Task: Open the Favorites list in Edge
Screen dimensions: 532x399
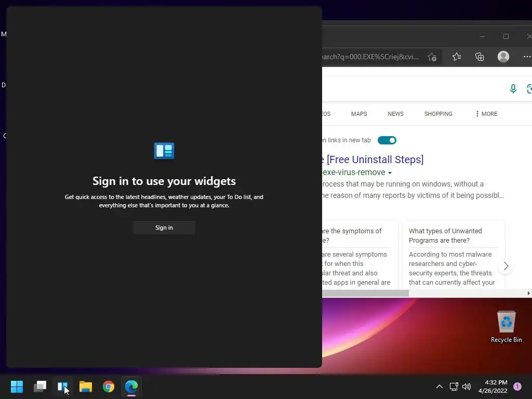Action: [x=457, y=57]
